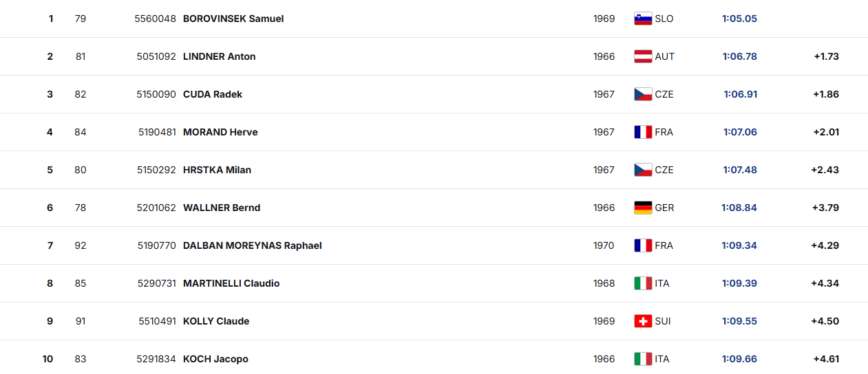Click the Germany flag icon beside GER
This screenshot has width=868, height=374.
point(642,208)
